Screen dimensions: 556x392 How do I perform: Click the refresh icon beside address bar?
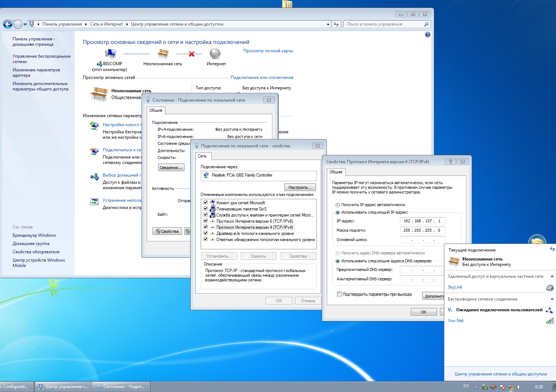tap(336, 24)
